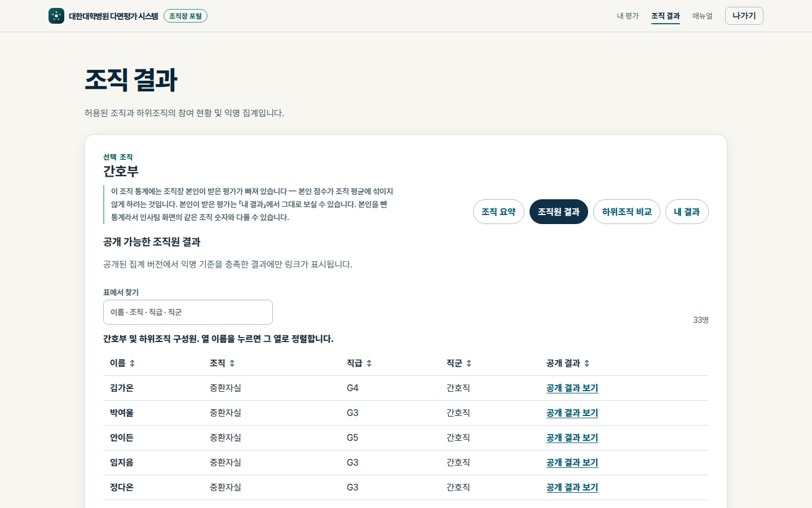Screen dimensions: 812x508
Task: Focus the 표에서 찾기 search field
Action: pos(188,312)
